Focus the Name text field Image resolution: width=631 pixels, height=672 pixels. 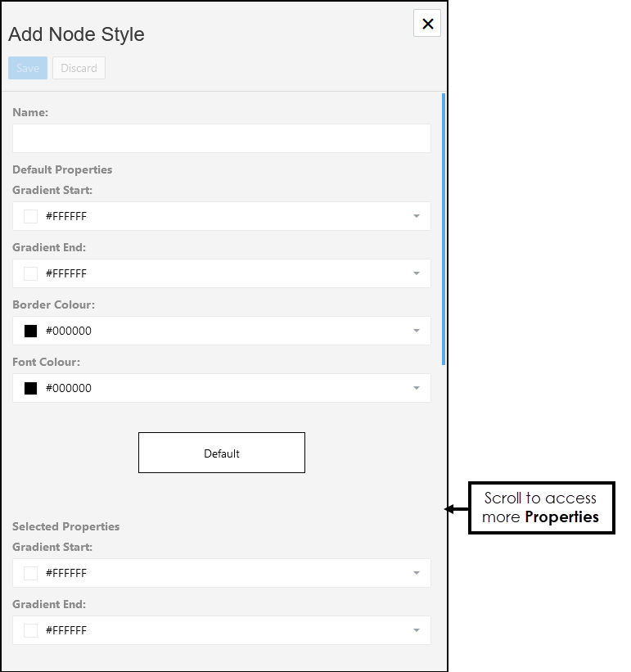(221, 138)
